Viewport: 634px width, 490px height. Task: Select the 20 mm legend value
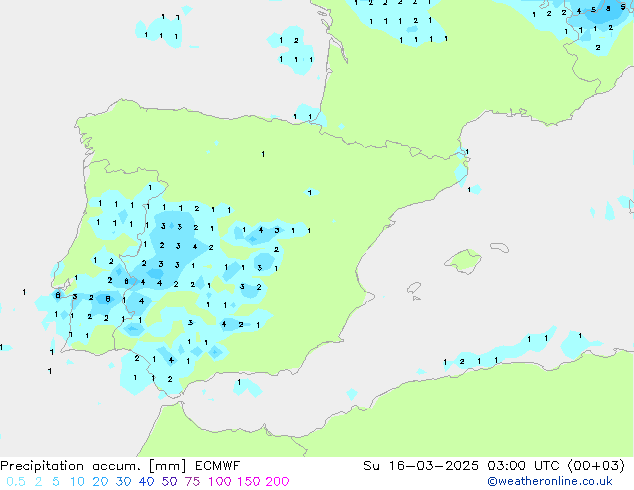(99, 481)
